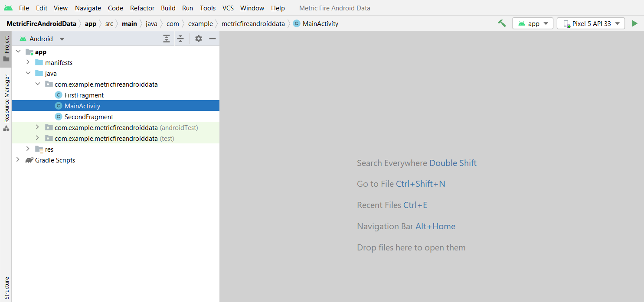Click the metricfireandroiddata breadcrumb segment

[253, 23]
